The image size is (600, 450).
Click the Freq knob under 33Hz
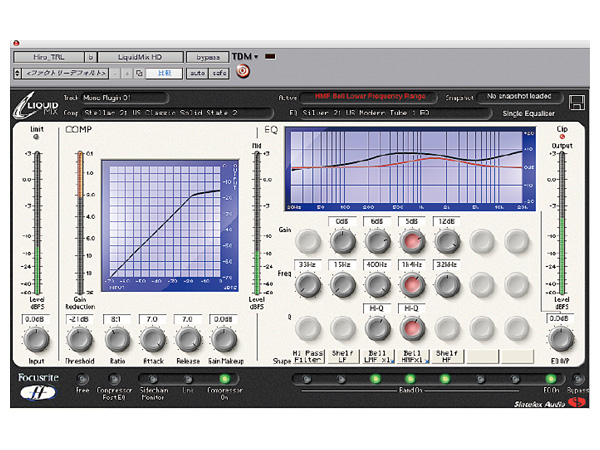308,285
